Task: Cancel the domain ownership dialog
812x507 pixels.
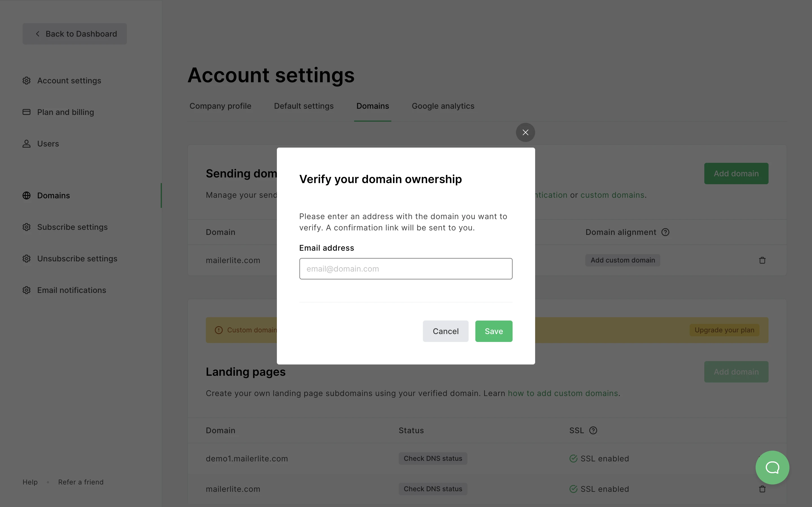Action: pyautogui.click(x=445, y=331)
